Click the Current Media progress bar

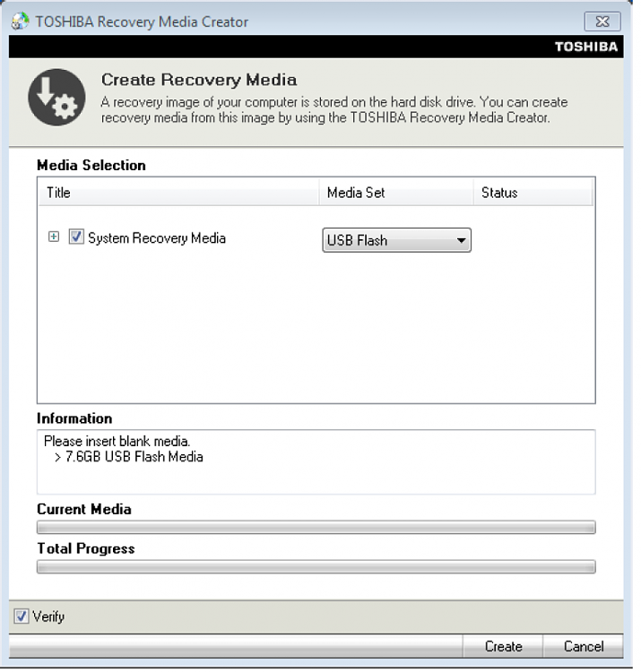click(x=316, y=527)
